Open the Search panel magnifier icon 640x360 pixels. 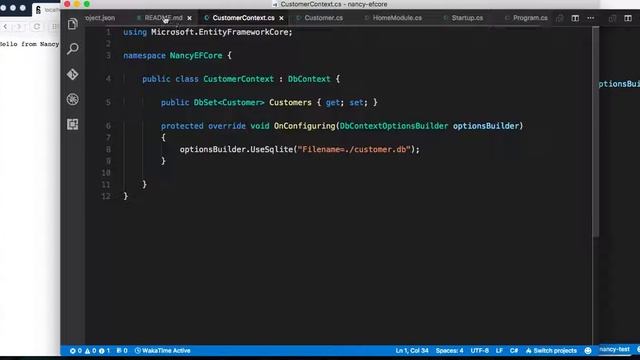73,49
